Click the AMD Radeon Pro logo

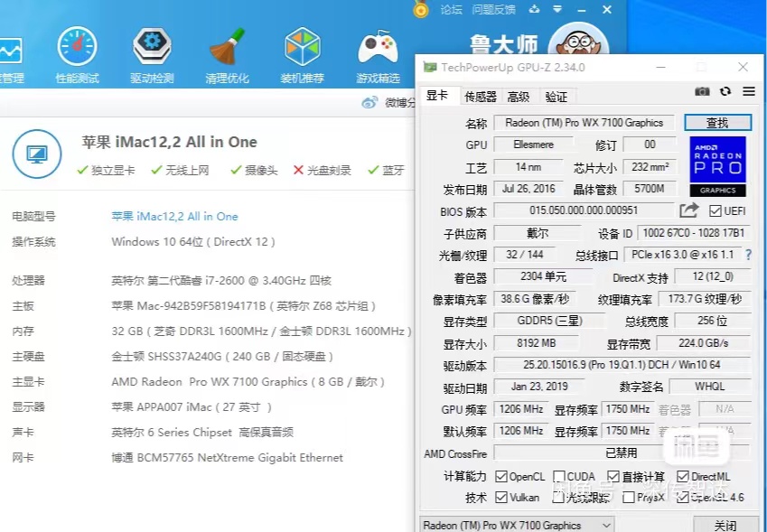[x=717, y=166]
